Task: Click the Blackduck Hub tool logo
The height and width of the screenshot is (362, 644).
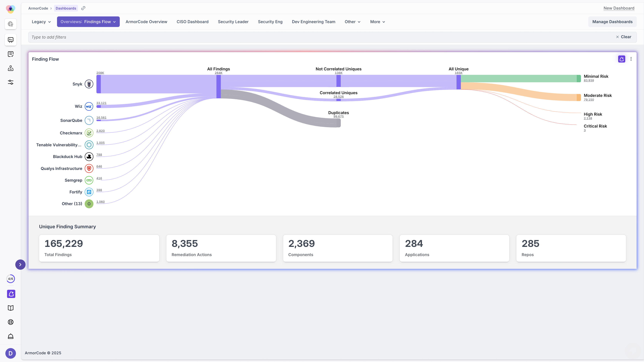Action: point(89,157)
